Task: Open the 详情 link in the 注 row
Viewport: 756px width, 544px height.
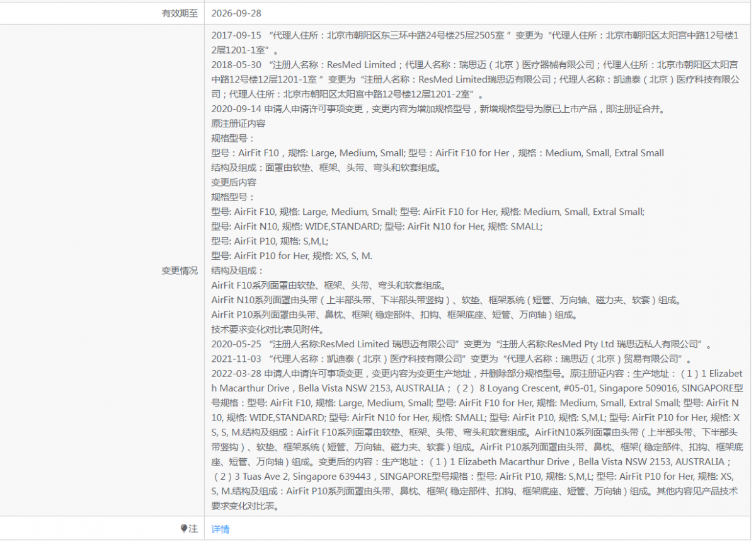Action: [x=220, y=530]
